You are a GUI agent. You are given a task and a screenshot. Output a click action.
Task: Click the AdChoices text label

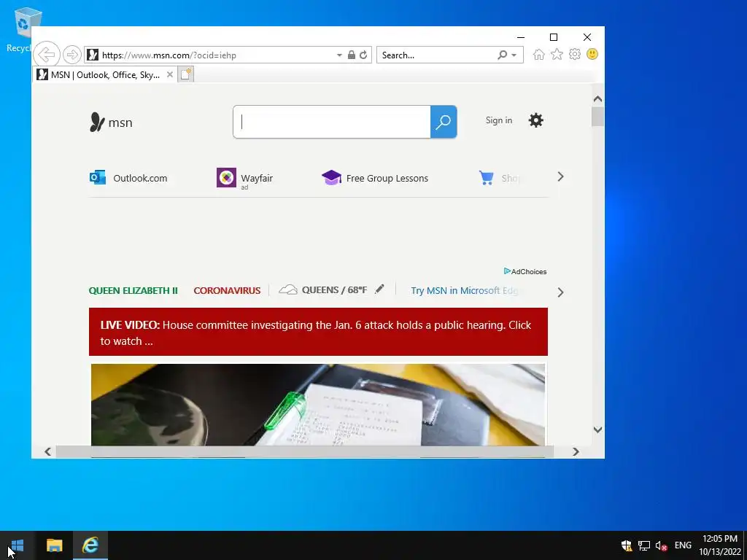click(529, 271)
